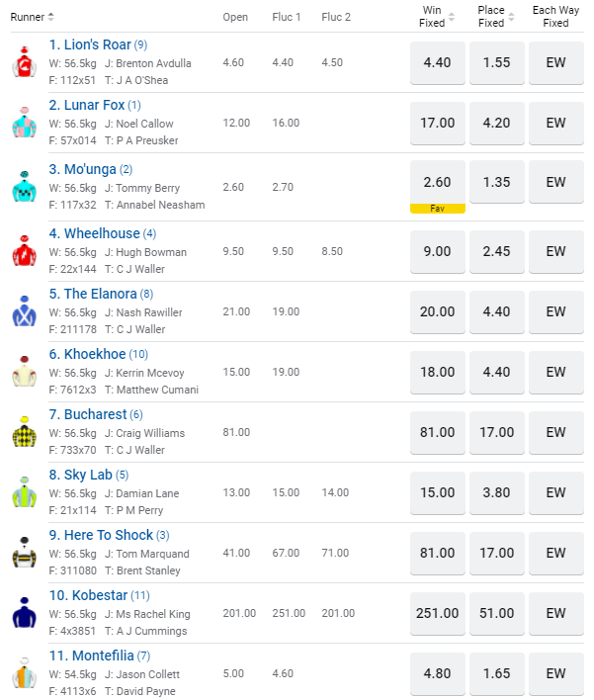This screenshot has height=700, width=594.
Task: Choose Place Fixed 2.45 for Wheelhouse
Action: (497, 251)
